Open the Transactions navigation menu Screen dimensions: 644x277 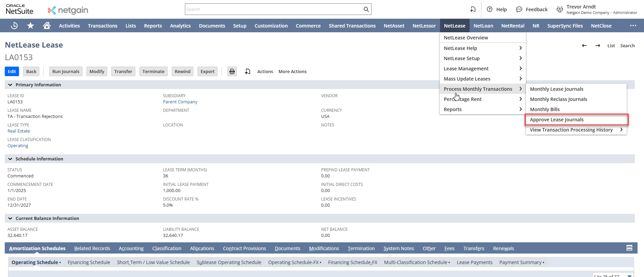pyautogui.click(x=102, y=25)
